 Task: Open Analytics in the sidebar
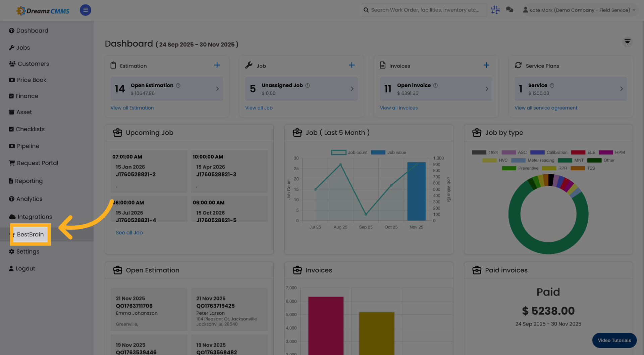25,199
